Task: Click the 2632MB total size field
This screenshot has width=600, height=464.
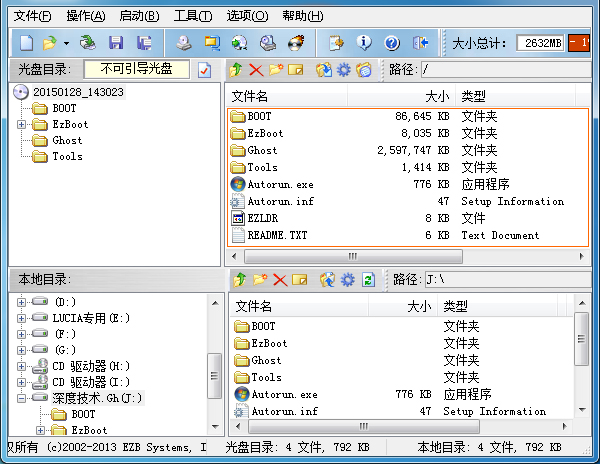Action: tap(541, 43)
